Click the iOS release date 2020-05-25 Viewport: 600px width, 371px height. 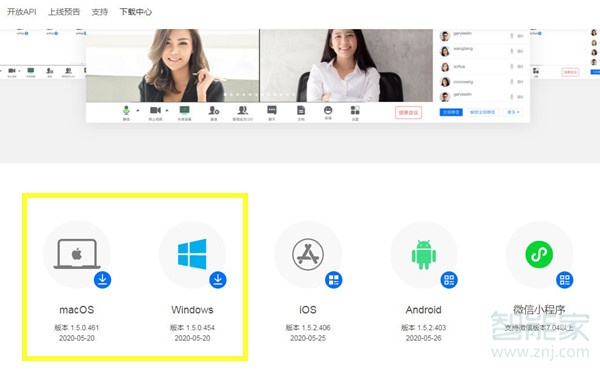point(308,338)
